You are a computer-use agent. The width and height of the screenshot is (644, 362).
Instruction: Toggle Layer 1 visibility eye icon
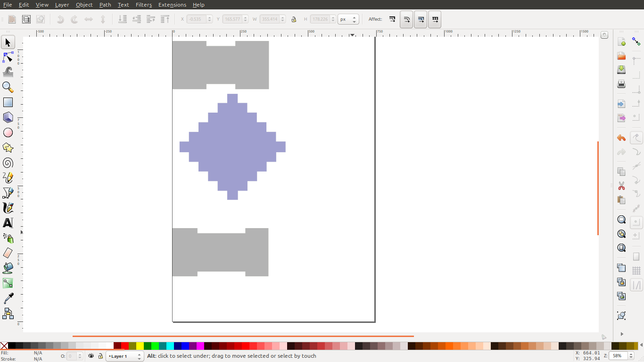click(x=91, y=356)
